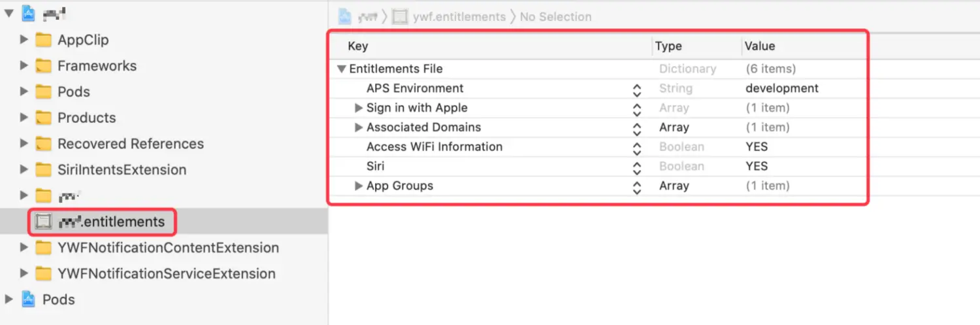
Task: Expand the YWFNotificationContentExtension folder
Action: pos(24,248)
